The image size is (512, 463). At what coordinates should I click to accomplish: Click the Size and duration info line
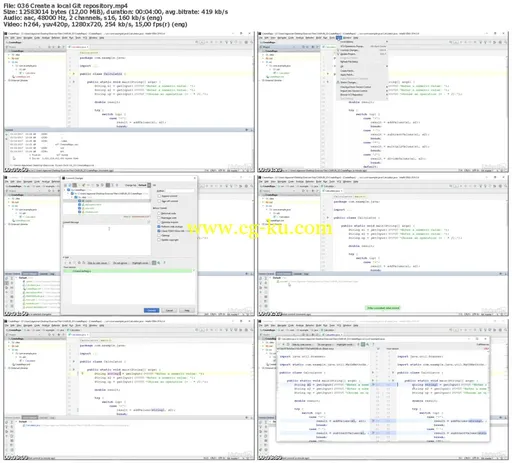(x=116, y=12)
